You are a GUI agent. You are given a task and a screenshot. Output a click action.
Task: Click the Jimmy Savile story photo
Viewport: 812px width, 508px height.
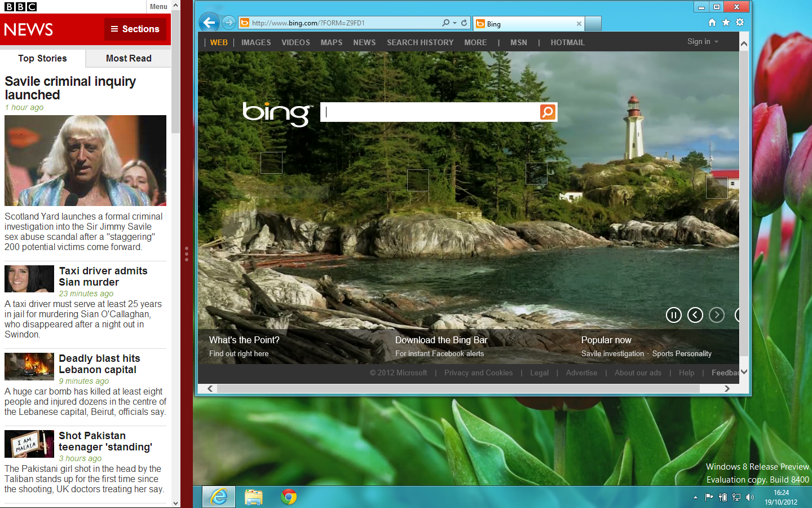(x=85, y=160)
